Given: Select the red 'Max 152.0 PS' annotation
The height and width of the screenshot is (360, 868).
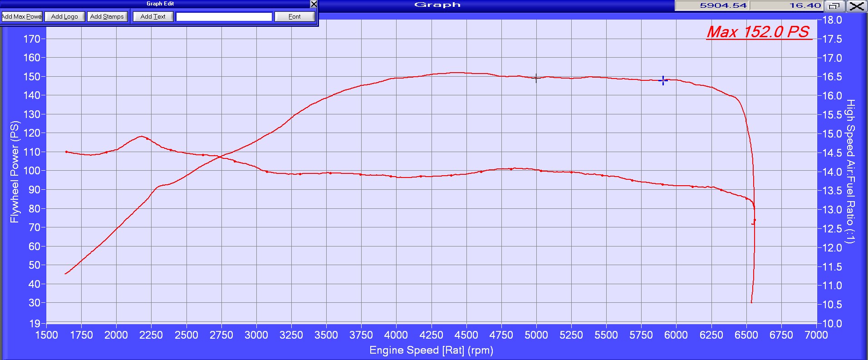Looking at the screenshot, I should (x=758, y=32).
